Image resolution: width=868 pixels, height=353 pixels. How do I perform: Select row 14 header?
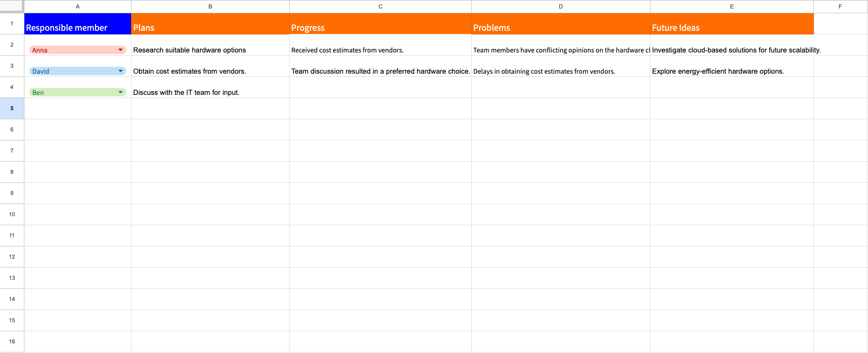click(12, 299)
